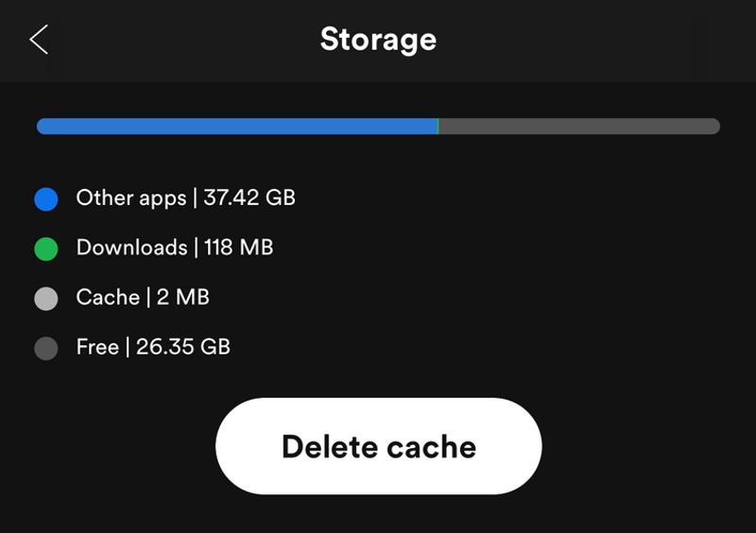
Task: Click the blue Other apps dot
Action: (x=46, y=199)
